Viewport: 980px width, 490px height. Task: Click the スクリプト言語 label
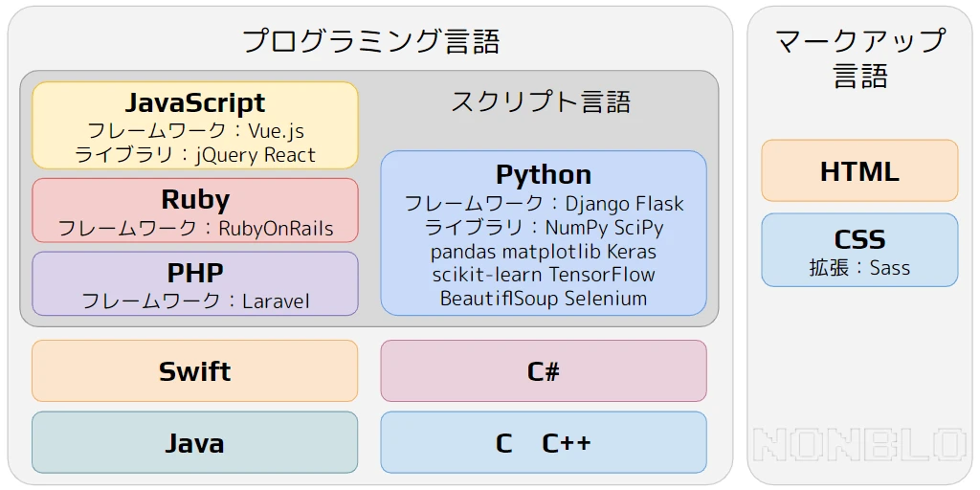click(x=541, y=102)
